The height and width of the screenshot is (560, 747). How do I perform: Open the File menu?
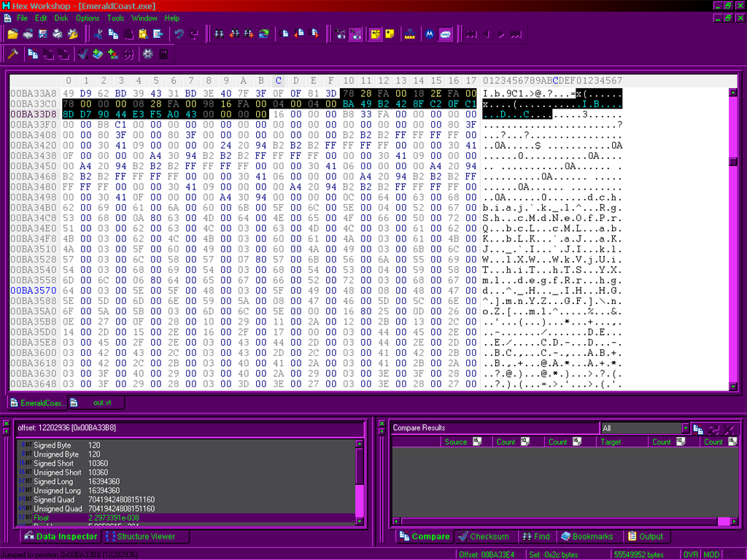[x=23, y=18]
